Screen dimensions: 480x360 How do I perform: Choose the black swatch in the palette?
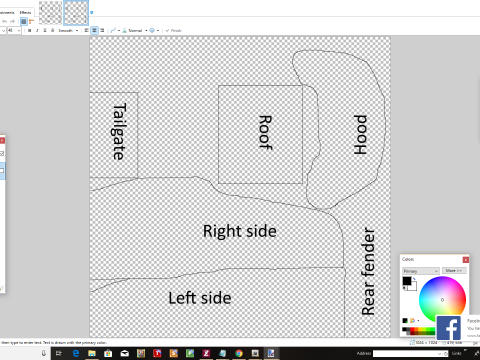[x=404, y=329]
